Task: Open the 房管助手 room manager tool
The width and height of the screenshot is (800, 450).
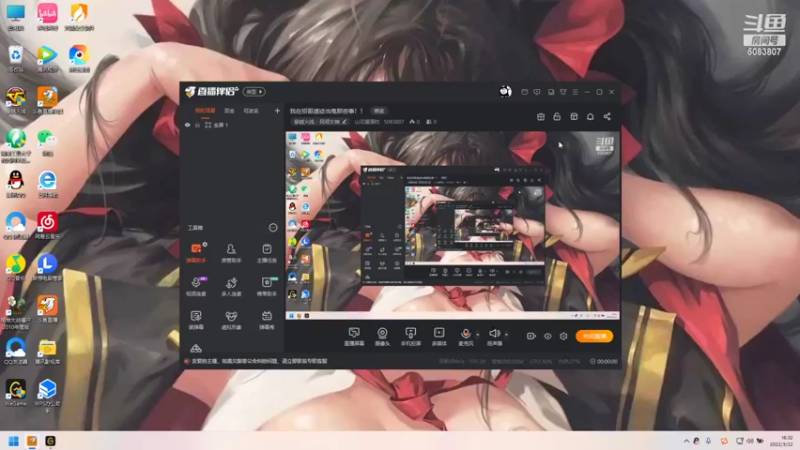Action: pyautogui.click(x=231, y=253)
